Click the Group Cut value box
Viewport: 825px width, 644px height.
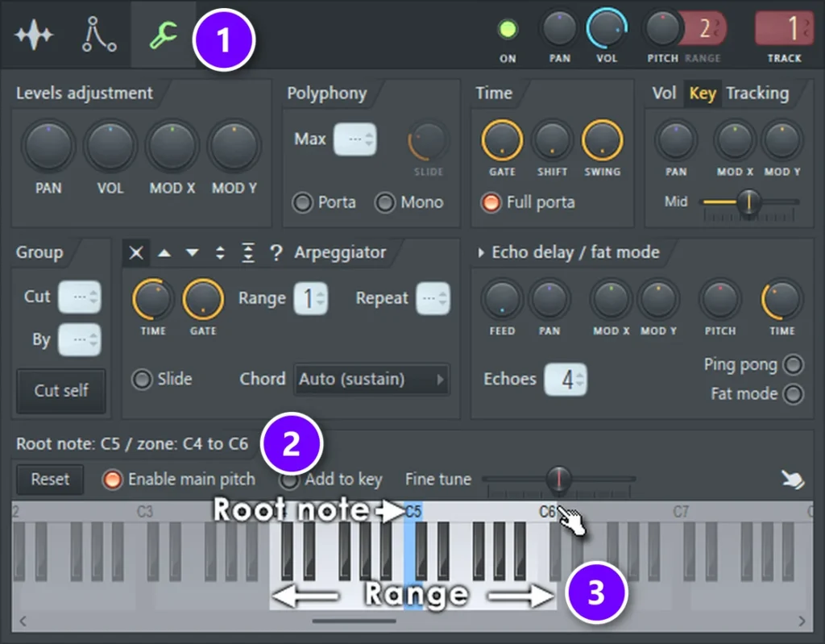click(x=80, y=297)
